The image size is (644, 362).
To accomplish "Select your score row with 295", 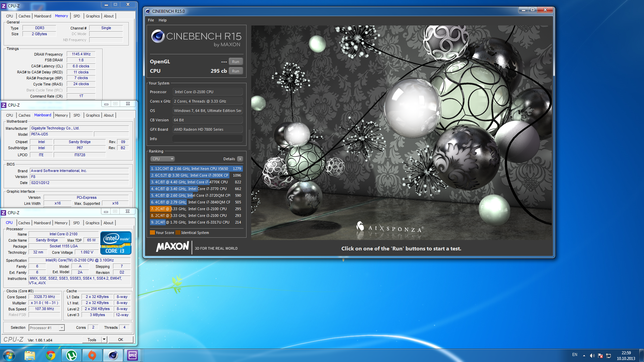I will 196,209.
